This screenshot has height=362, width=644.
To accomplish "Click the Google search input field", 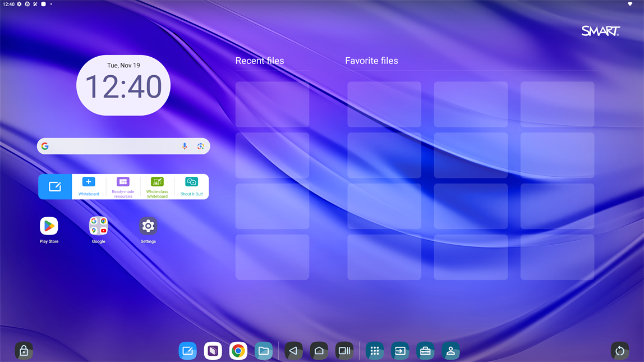I will coord(112,146).
